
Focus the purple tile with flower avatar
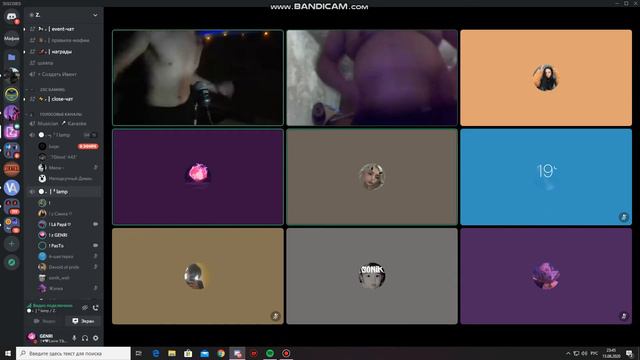(546, 276)
